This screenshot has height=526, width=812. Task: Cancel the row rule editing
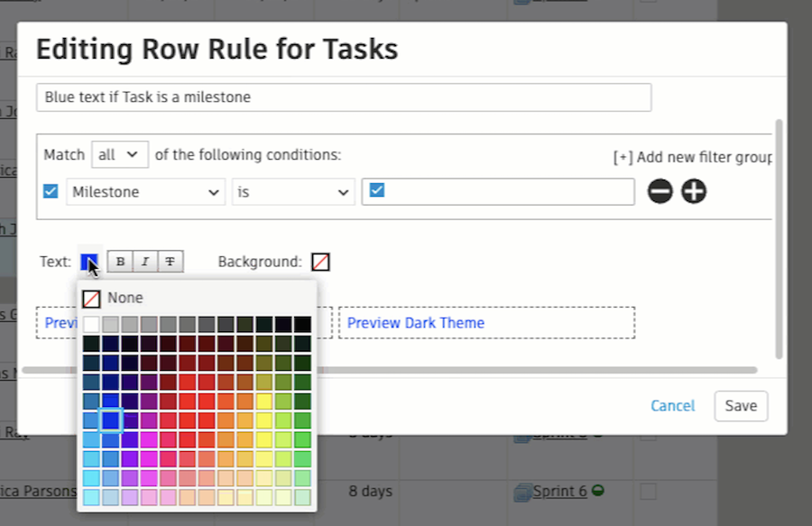tap(673, 406)
